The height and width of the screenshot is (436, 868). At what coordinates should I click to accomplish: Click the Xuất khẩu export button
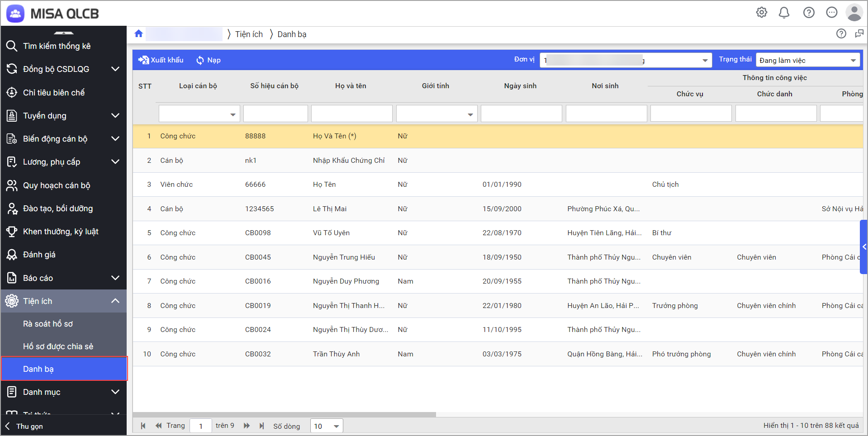161,60
